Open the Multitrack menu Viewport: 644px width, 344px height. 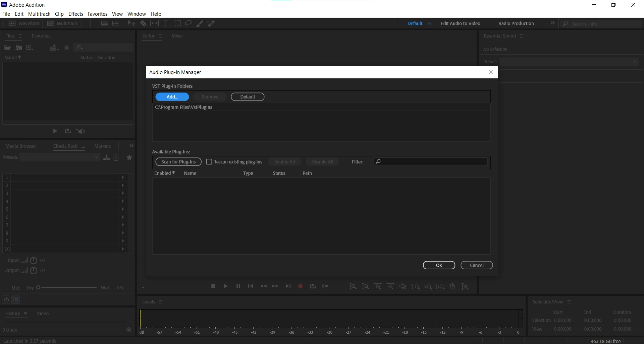39,14
